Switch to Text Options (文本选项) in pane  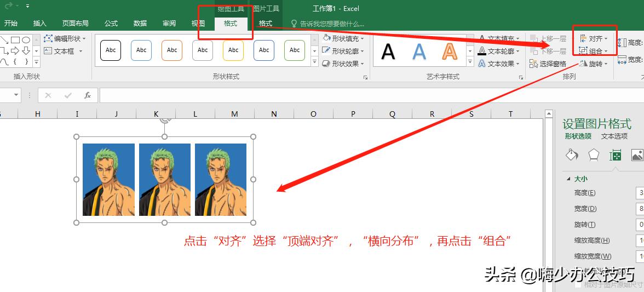tap(614, 136)
